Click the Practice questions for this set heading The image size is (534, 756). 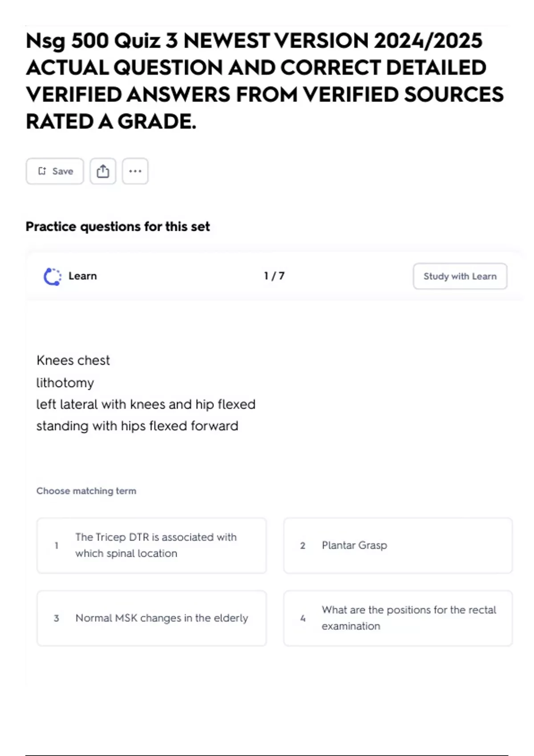pyautogui.click(x=117, y=227)
